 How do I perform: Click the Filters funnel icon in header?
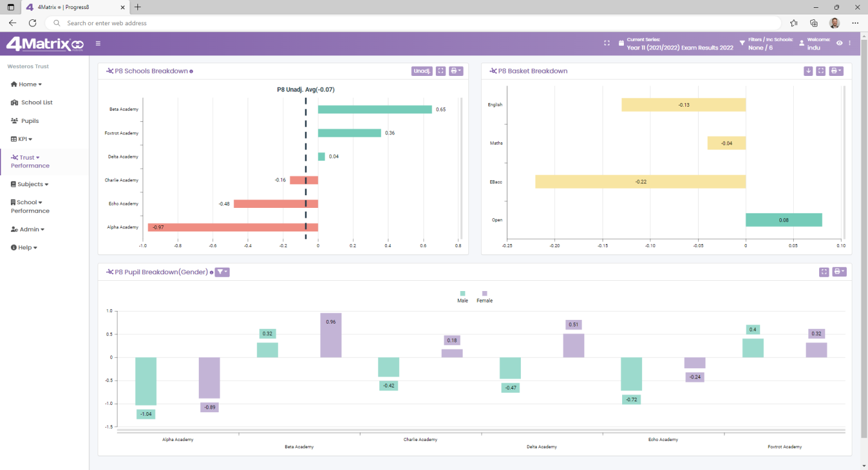click(x=742, y=43)
